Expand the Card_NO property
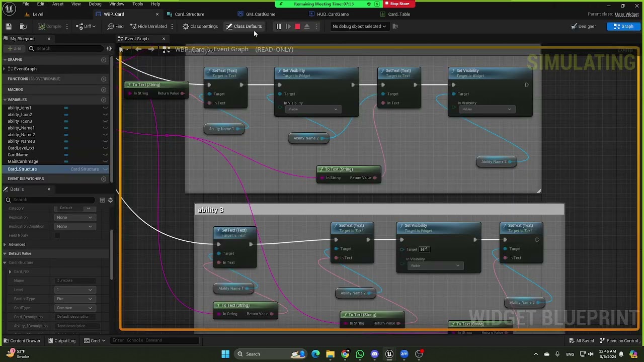This screenshot has width=644, height=362. click(10, 271)
